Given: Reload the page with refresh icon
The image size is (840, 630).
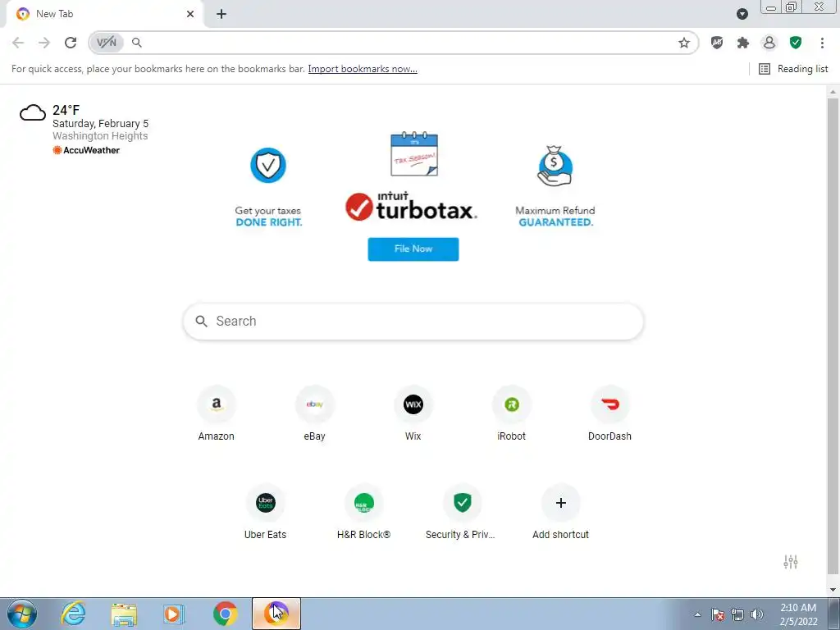Looking at the screenshot, I should (x=71, y=43).
